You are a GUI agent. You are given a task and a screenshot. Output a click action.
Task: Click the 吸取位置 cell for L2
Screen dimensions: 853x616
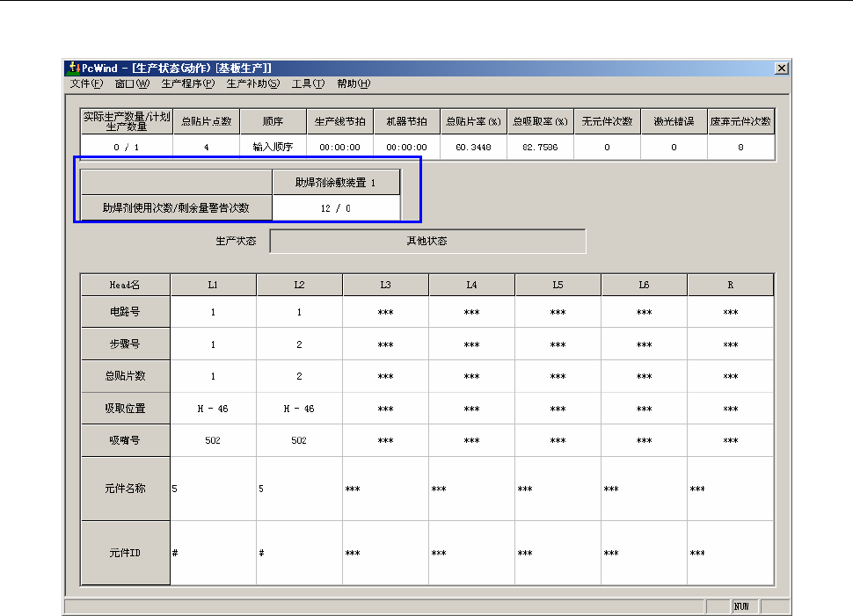(299, 409)
